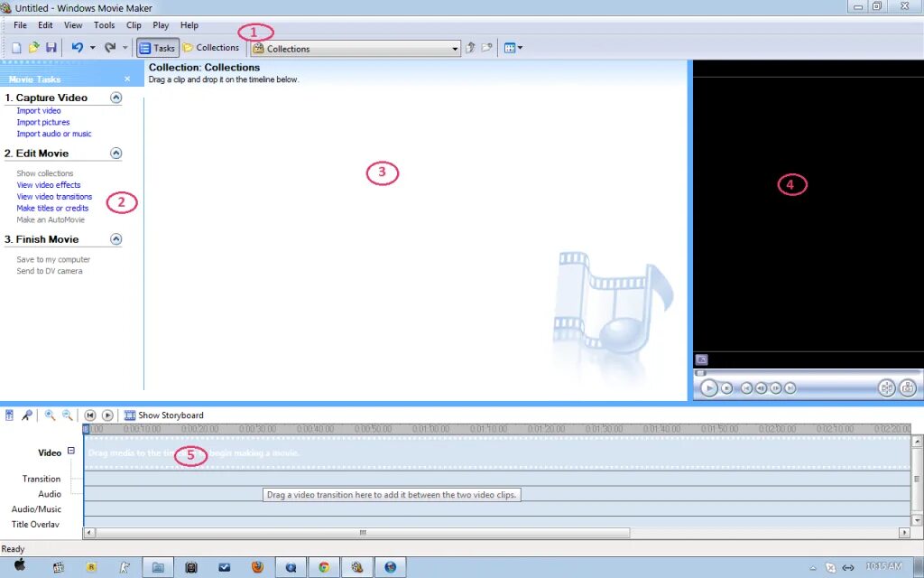Click the Previous Frame button
This screenshot has width=924, height=578.
tap(762, 388)
